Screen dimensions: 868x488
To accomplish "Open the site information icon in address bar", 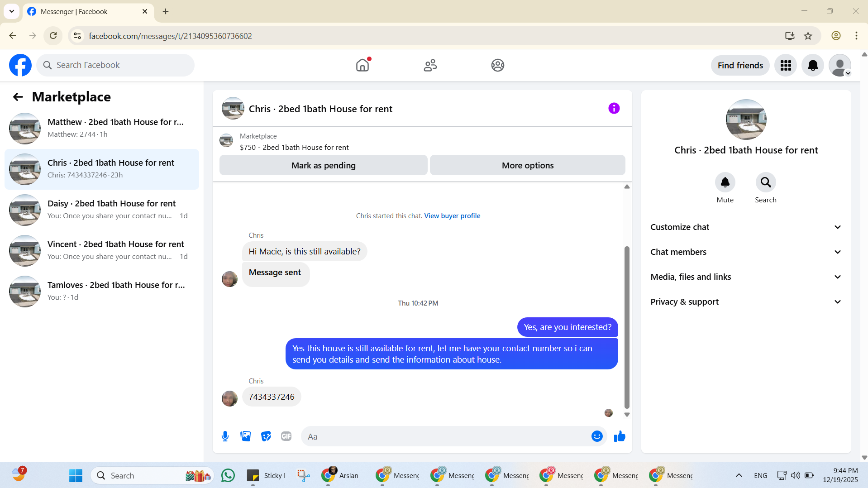I will pyautogui.click(x=77, y=36).
